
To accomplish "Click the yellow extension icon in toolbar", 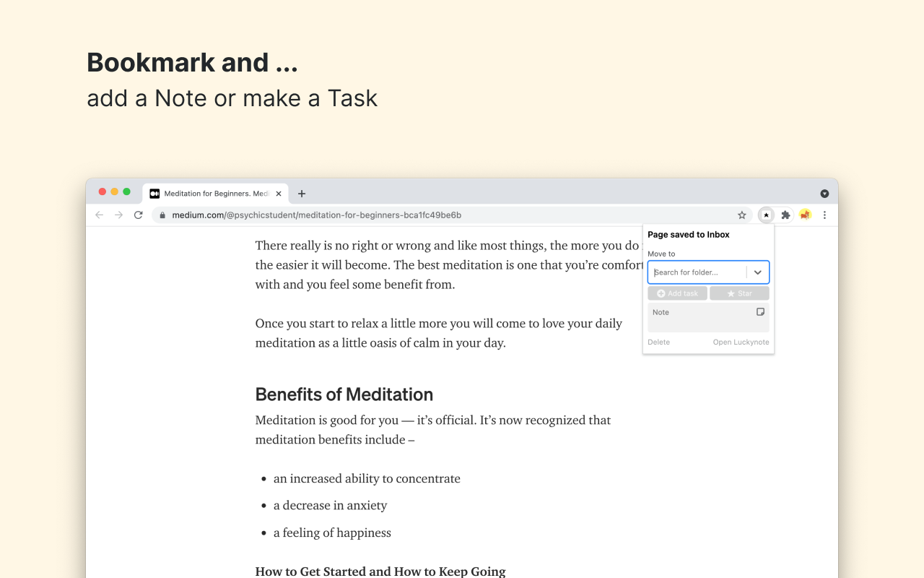I will coord(805,215).
